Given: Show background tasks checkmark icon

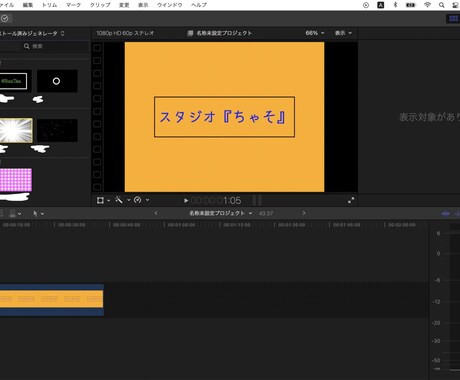Looking at the screenshot, I should pos(5,19).
